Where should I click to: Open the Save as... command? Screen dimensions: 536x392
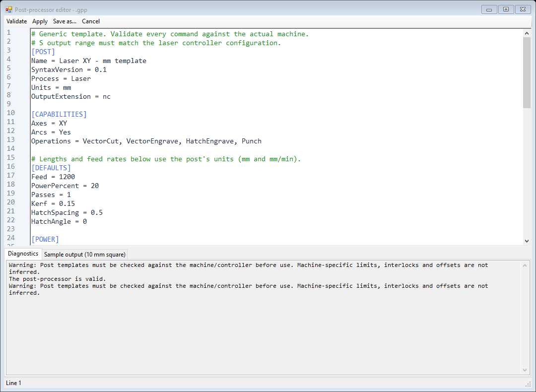[65, 21]
